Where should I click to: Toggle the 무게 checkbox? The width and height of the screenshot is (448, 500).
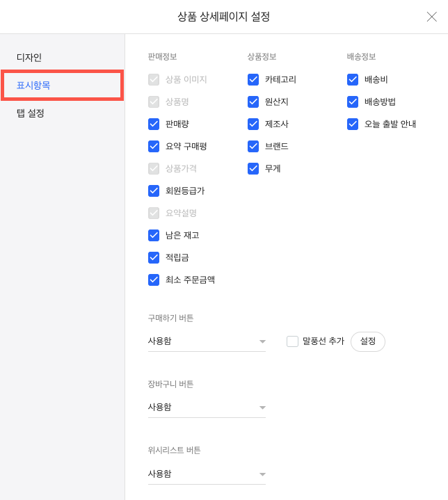[x=253, y=168]
